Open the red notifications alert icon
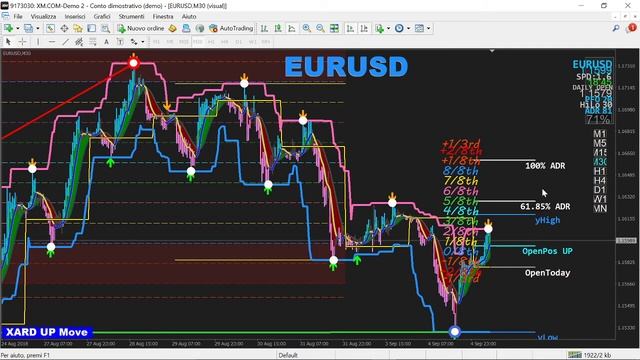The image size is (640, 360). point(632,28)
